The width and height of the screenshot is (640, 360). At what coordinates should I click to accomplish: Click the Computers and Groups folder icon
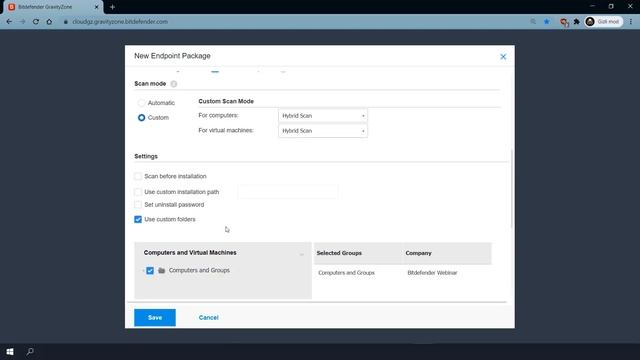click(x=162, y=270)
